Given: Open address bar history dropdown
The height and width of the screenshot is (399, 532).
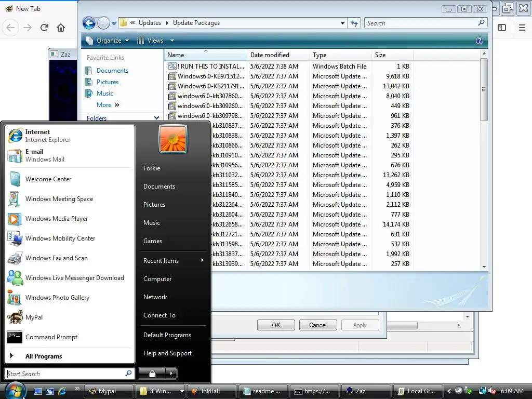Looking at the screenshot, I should pos(342,23).
